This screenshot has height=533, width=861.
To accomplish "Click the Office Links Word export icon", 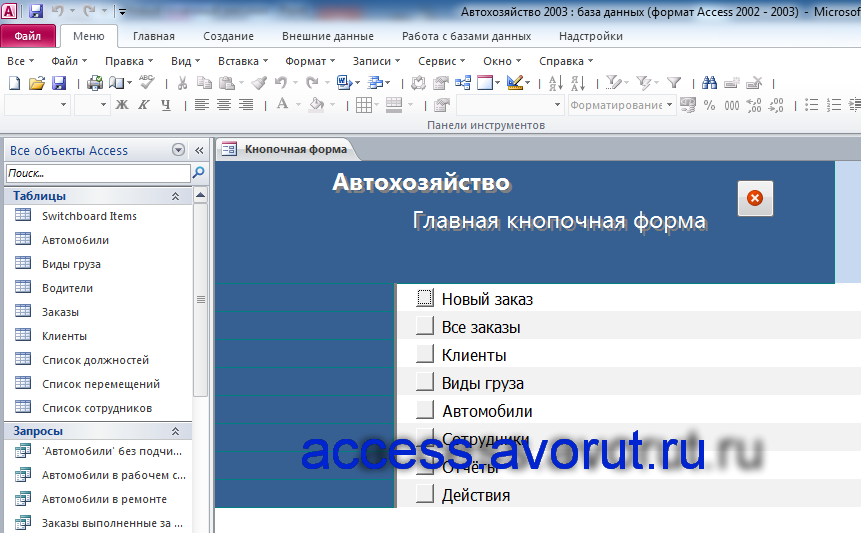I will [344, 83].
